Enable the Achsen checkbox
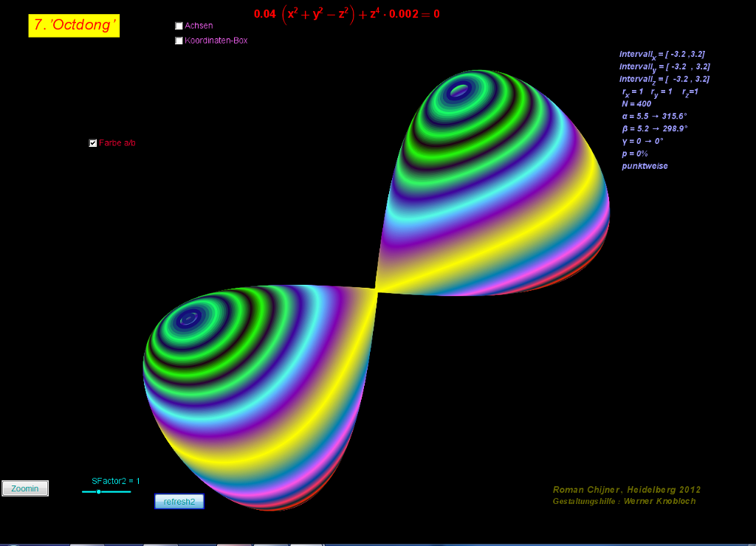Viewport: 756px width, 546px height. tap(179, 26)
